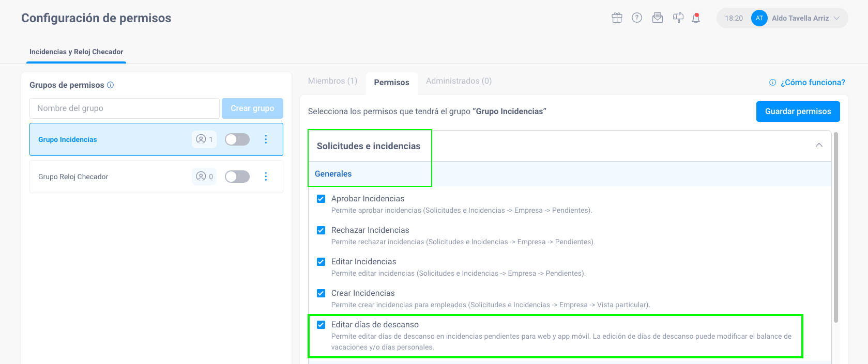Viewport: 868px width, 364px height.
Task: Click the Crear Incidencias label
Action: [x=363, y=293]
